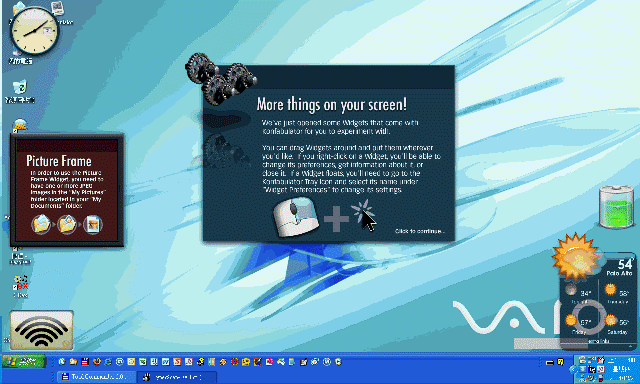This screenshot has height=384, width=640.
Task: Click 'More things on your screen!' heading
Action: tap(331, 104)
